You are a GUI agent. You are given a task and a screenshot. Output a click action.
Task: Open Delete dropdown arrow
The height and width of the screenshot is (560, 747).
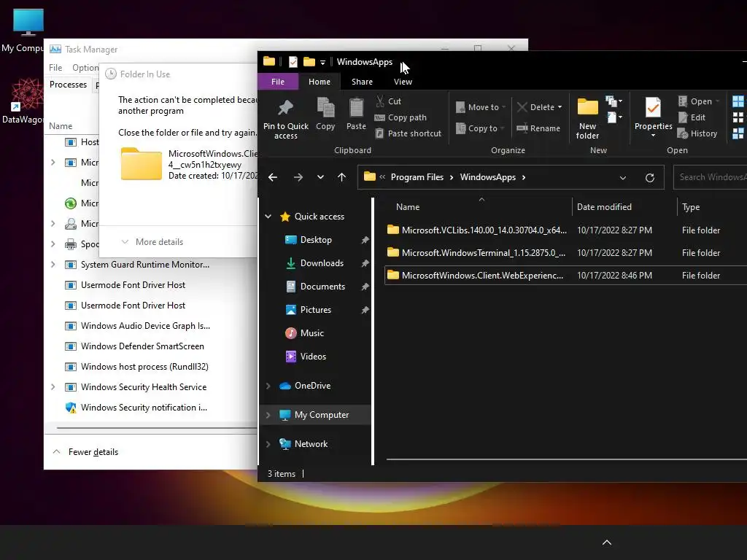[x=560, y=107]
